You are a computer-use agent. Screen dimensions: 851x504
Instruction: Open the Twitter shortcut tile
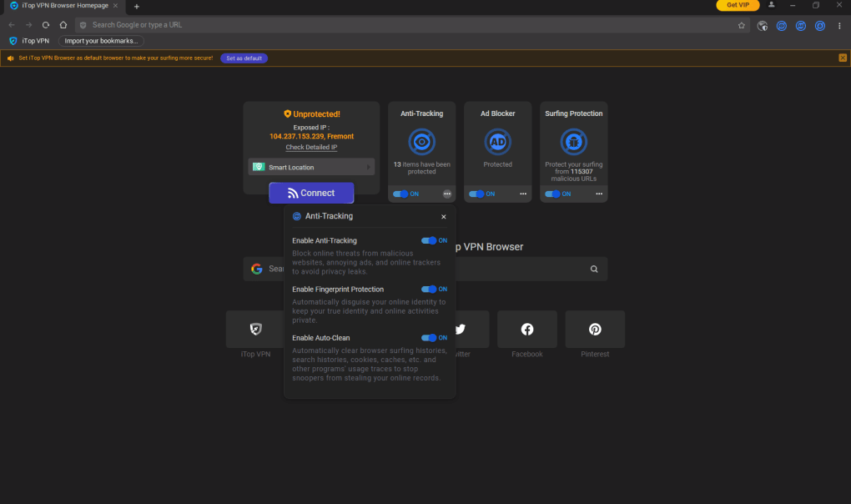(x=472, y=330)
